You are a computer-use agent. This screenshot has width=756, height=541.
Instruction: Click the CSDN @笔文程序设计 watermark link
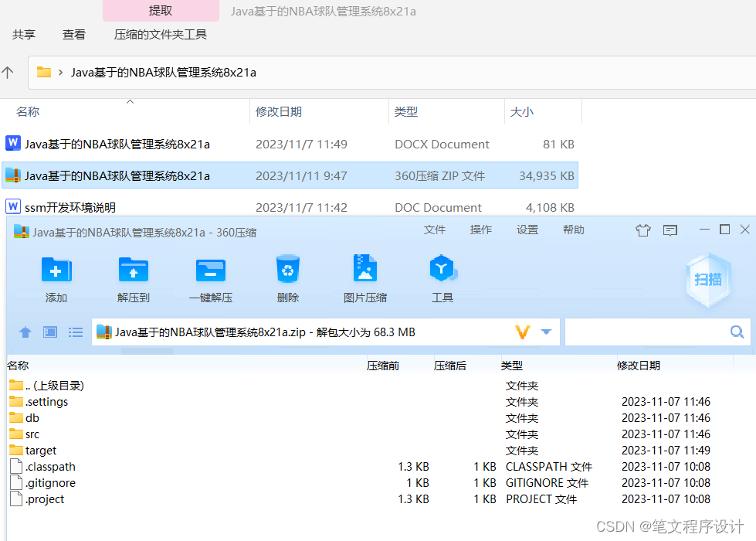point(670,526)
